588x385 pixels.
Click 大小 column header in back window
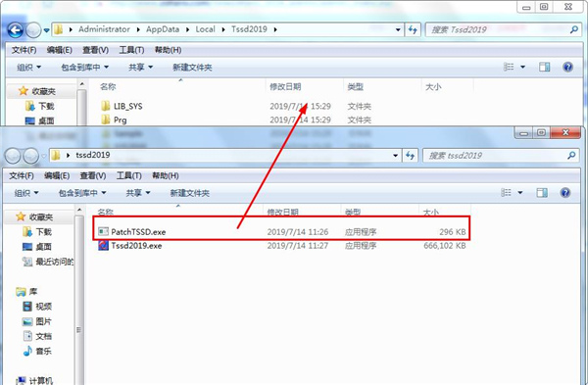tap(433, 86)
